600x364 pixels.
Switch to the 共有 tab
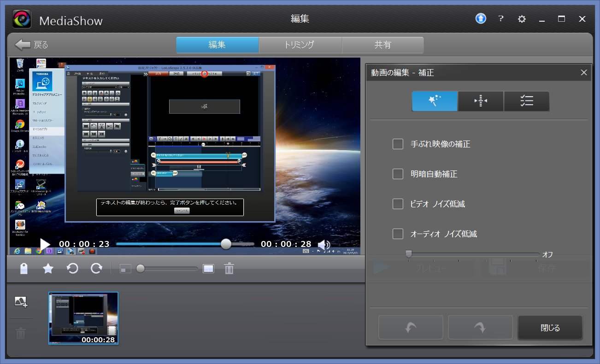382,45
